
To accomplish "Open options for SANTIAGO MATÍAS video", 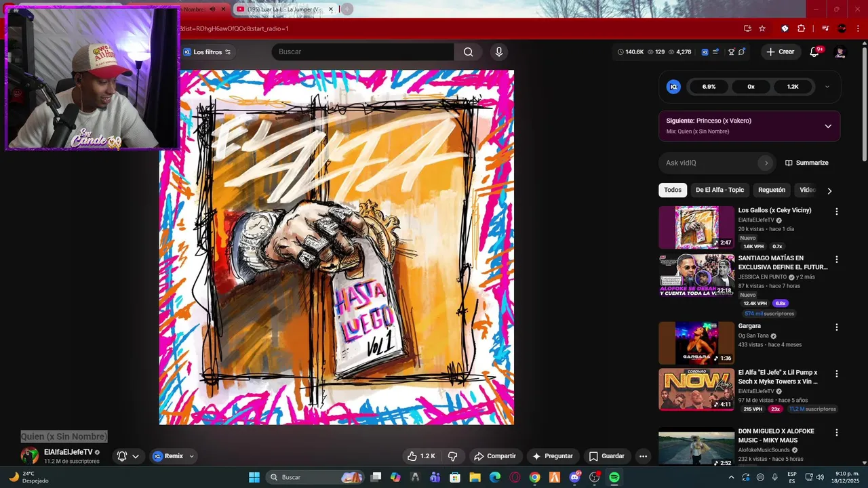I will pos(836,260).
